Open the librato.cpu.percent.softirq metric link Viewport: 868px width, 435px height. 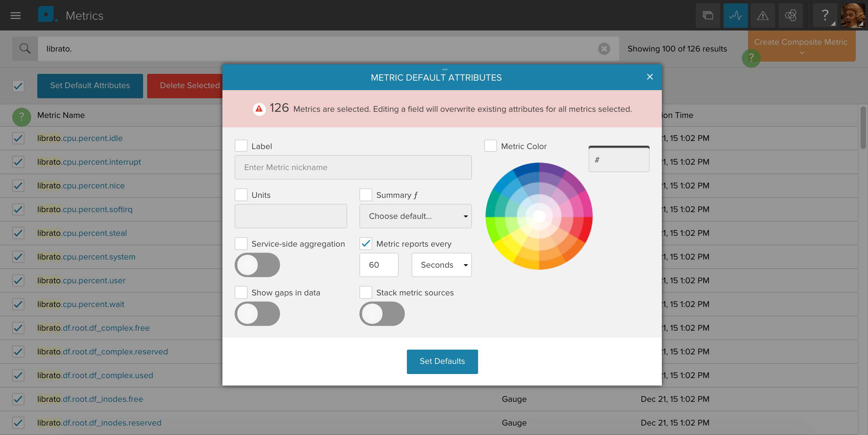coord(85,209)
